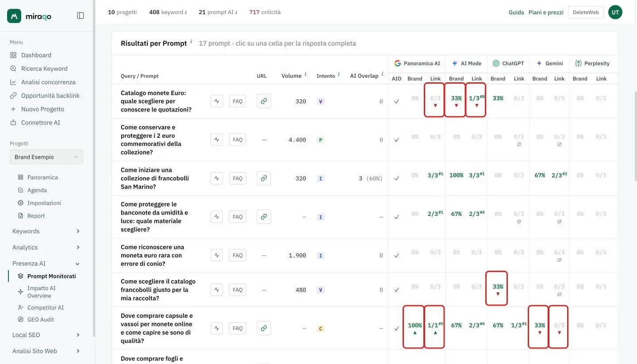Click trend icon for Come conservare row
This screenshot has width=637, height=364.
click(x=217, y=140)
